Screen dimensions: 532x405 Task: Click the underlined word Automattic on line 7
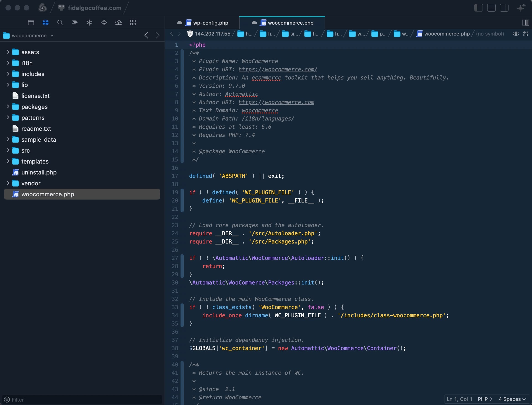(241, 94)
